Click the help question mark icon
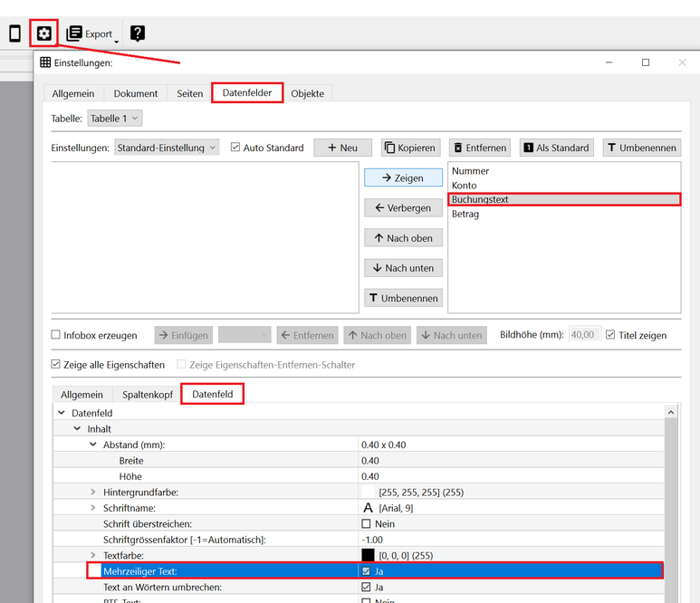Image resolution: width=700 pixels, height=603 pixels. [137, 33]
